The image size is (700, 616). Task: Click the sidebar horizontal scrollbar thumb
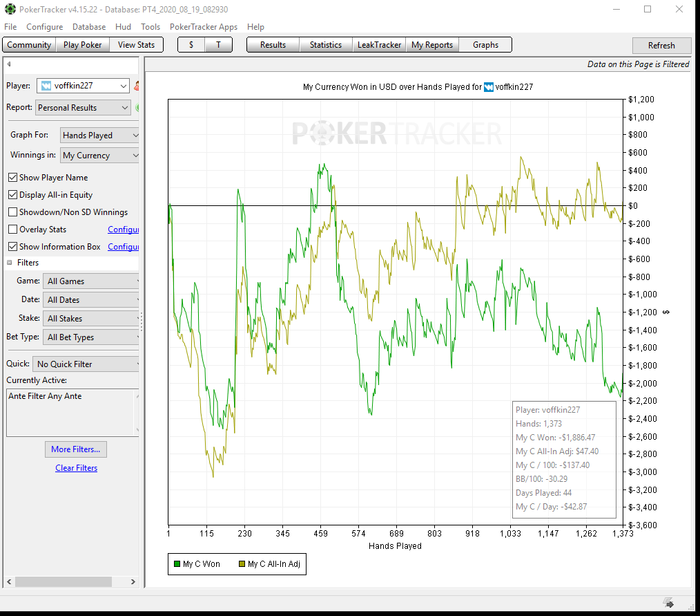pyautogui.click(x=63, y=582)
